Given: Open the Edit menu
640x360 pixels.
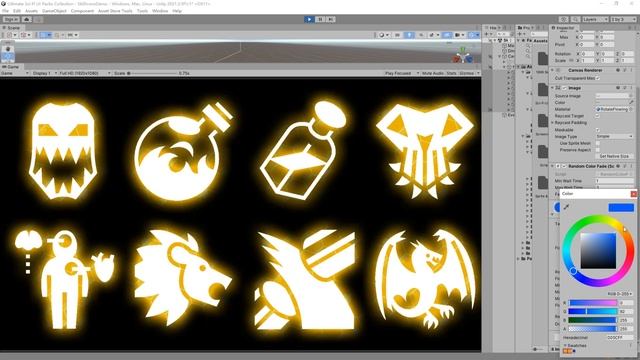Looking at the screenshot, I should coord(17,11).
